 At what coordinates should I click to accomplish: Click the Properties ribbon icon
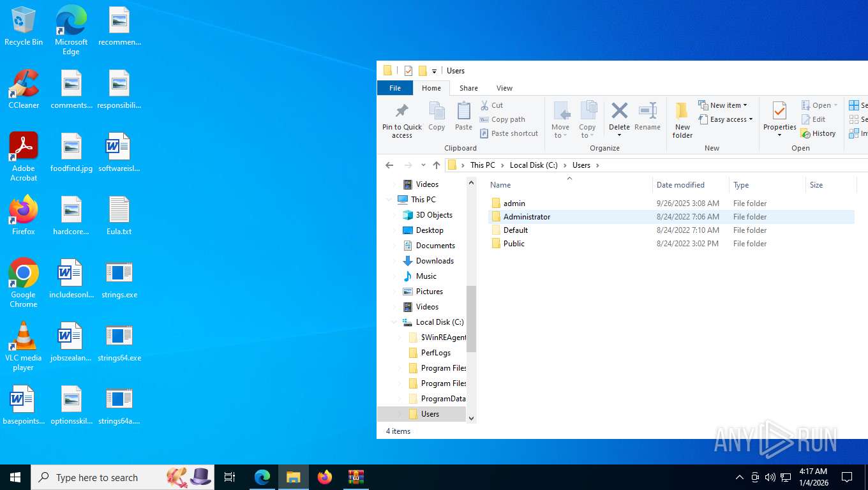[x=779, y=111]
